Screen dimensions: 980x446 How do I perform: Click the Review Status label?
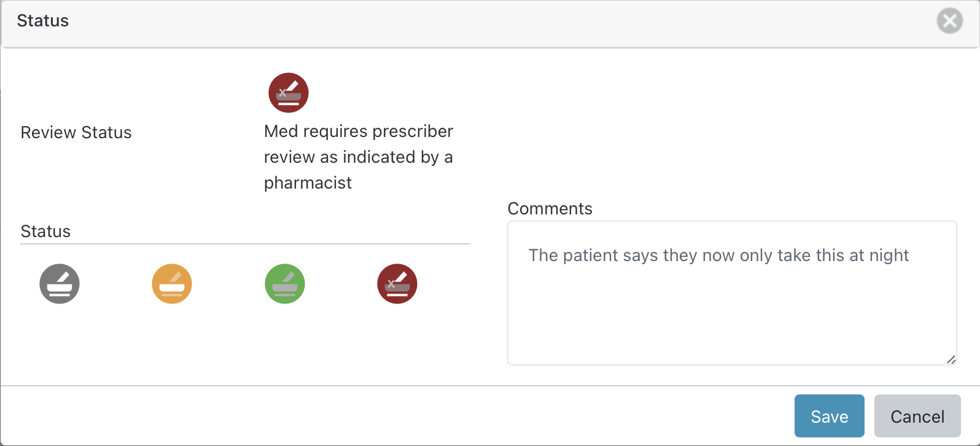(76, 132)
